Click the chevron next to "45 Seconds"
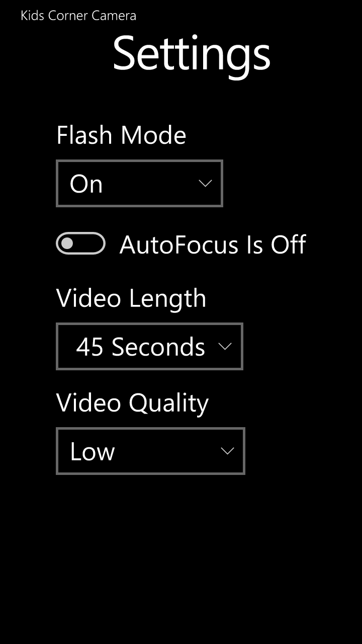Viewport: 362px width, 644px height. [x=224, y=346]
